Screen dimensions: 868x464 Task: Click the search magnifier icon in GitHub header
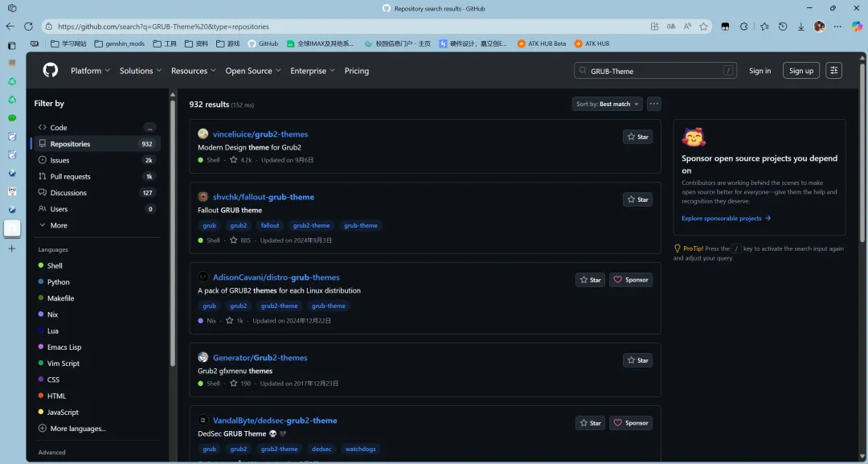click(x=583, y=70)
